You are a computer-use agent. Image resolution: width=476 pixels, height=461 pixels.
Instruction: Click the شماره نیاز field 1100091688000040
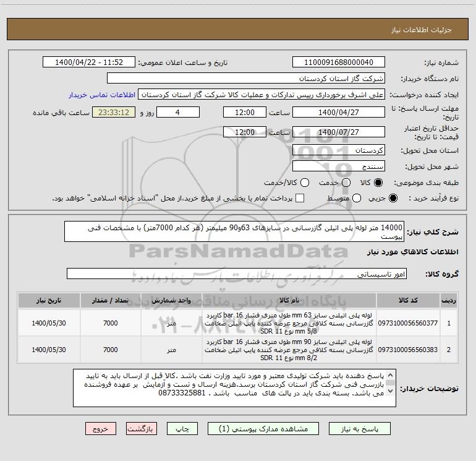click(x=339, y=62)
